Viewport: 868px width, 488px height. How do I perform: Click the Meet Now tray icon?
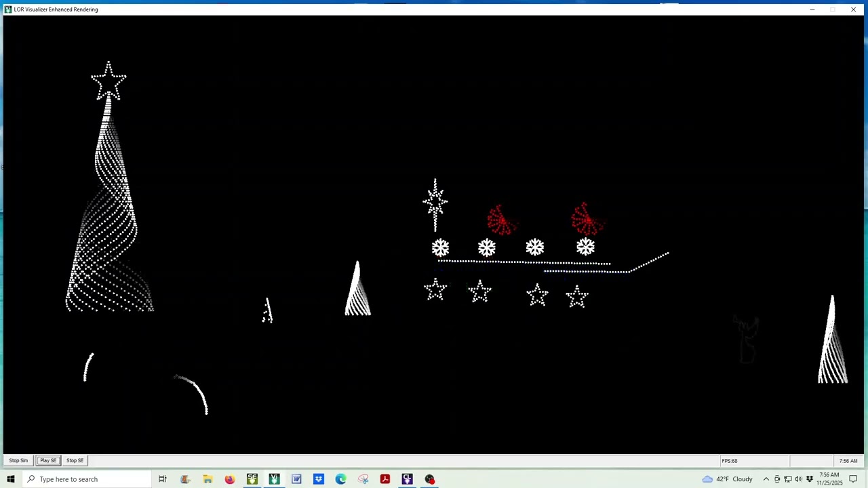pyautogui.click(x=777, y=479)
